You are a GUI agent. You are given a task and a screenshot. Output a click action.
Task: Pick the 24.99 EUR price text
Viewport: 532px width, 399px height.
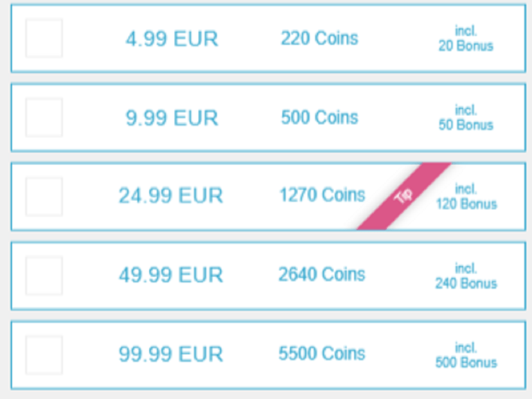click(170, 196)
